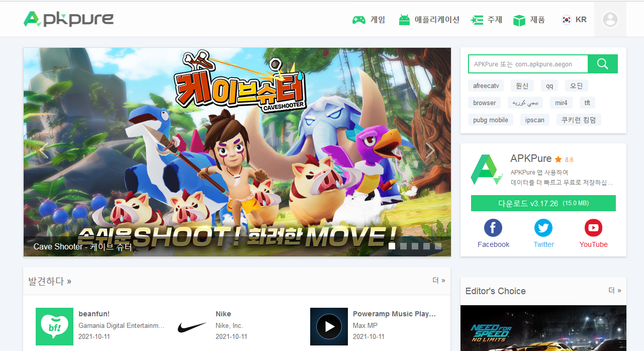This screenshot has height=351, width=644.
Task: Go to next banner slide arrow
Action: pyautogui.click(x=430, y=150)
